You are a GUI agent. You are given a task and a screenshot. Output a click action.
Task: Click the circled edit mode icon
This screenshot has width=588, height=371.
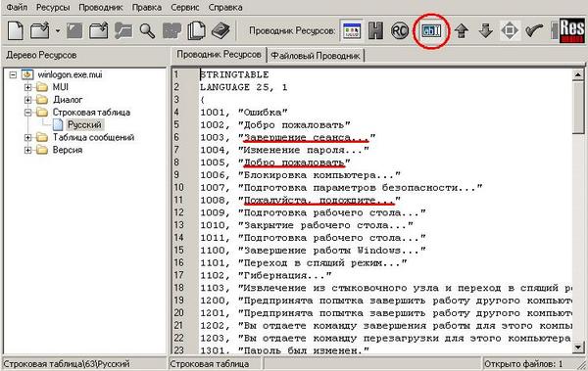(x=431, y=30)
